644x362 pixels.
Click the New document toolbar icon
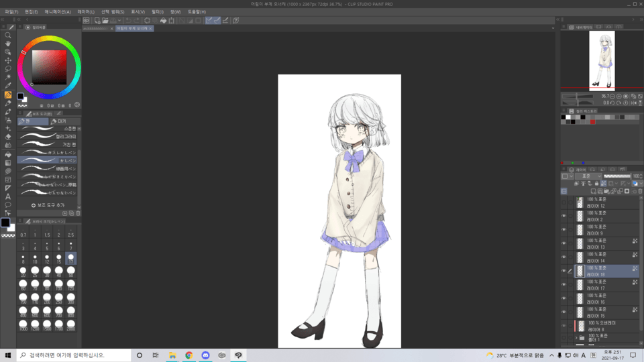(97, 20)
